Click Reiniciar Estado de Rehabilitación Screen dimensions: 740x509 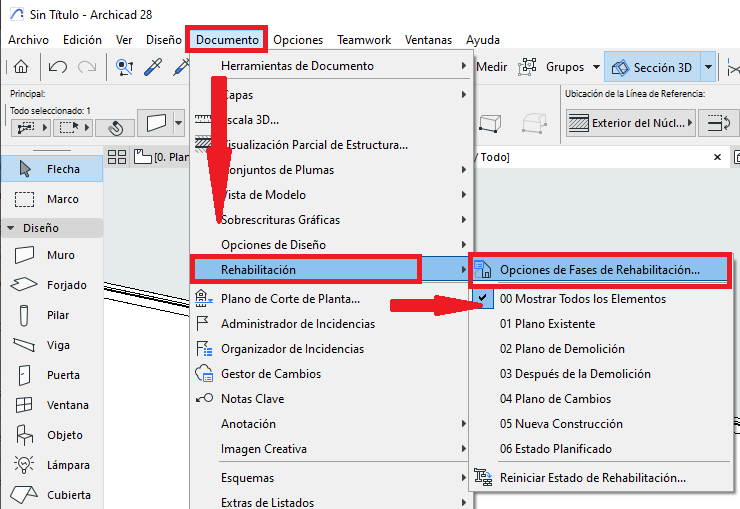(x=592, y=478)
